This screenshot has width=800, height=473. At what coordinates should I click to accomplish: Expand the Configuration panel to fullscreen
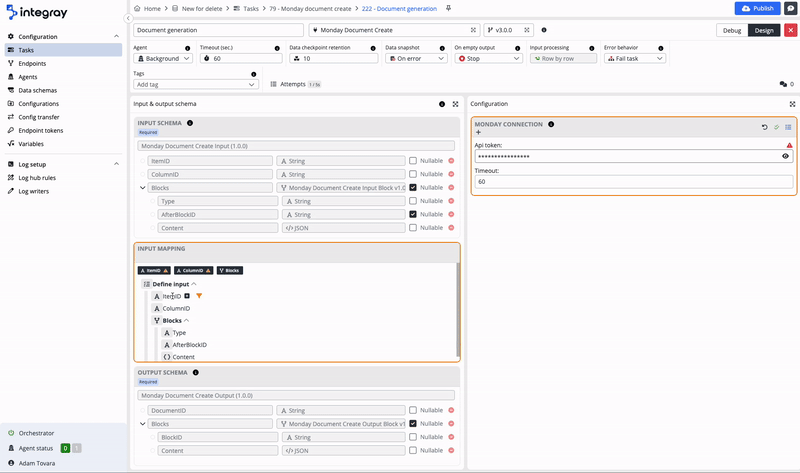(x=792, y=104)
